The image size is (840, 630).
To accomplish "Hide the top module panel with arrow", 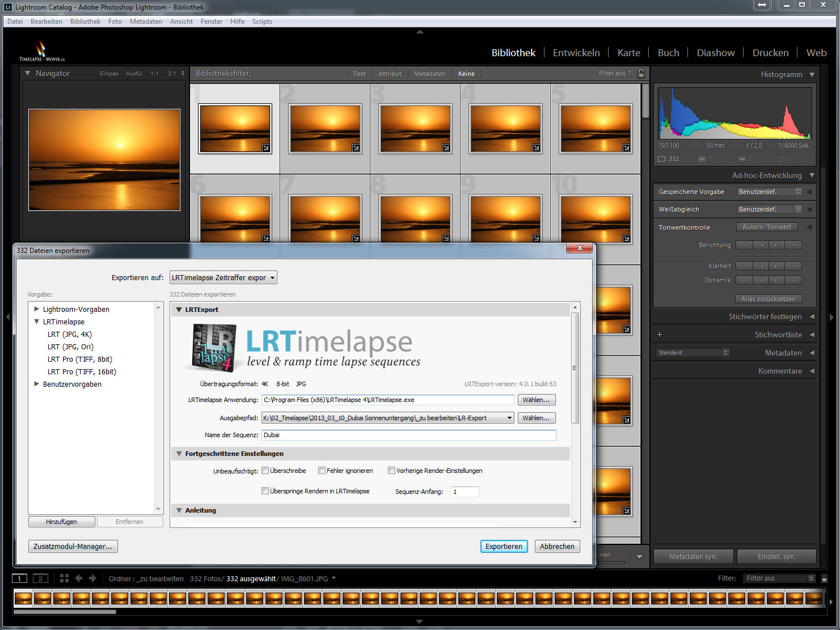I will click(420, 32).
